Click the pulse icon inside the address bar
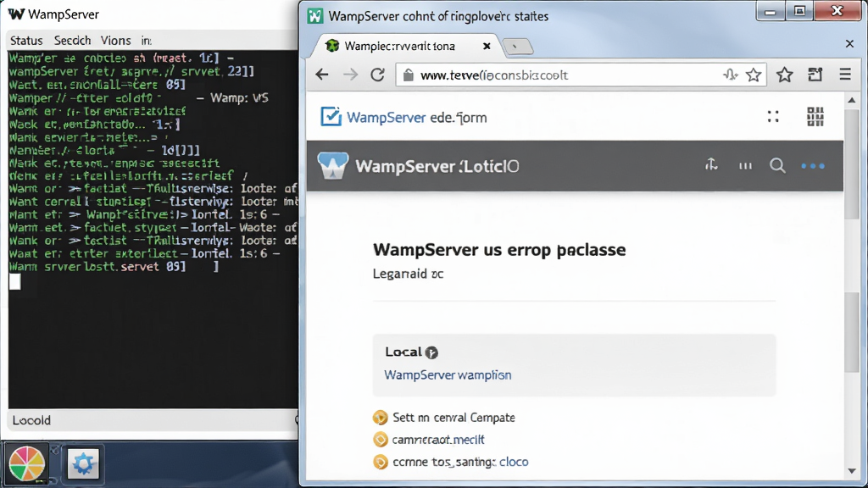The width and height of the screenshot is (868, 488). point(730,75)
